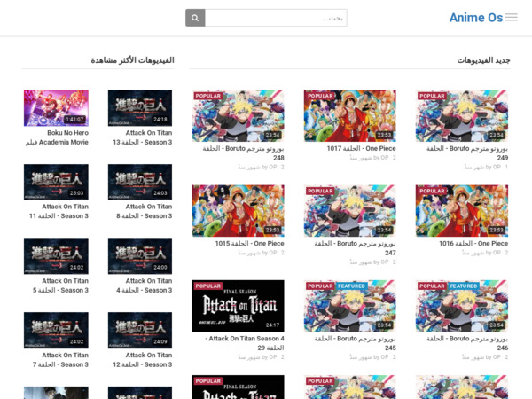Click Attack On Titan Season 3 episode 8 title

144,211
